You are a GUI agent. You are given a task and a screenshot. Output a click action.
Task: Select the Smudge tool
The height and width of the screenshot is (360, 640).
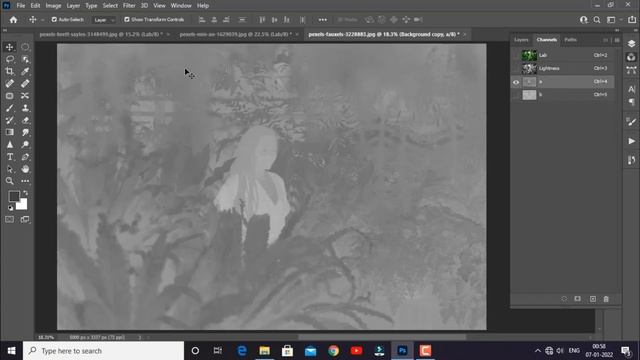tap(25, 132)
